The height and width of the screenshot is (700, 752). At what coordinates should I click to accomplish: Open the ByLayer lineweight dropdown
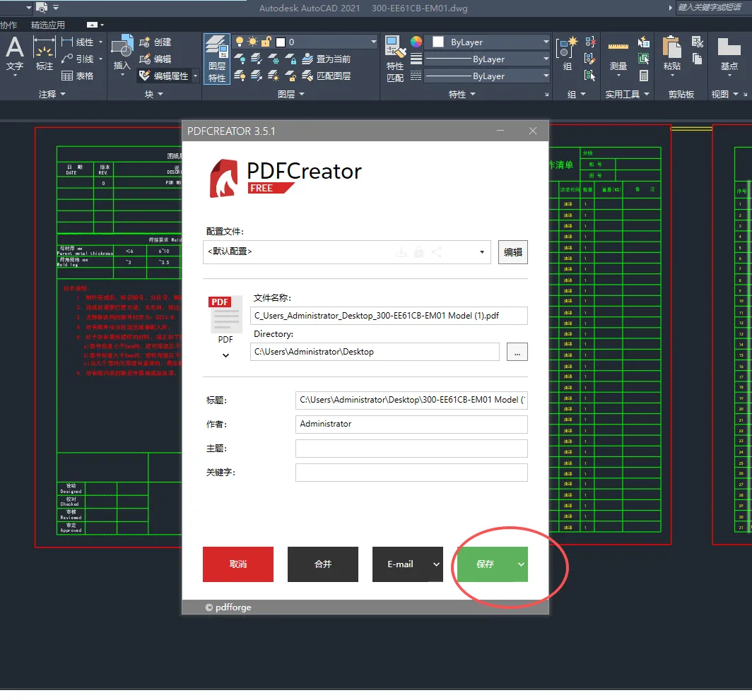546,59
